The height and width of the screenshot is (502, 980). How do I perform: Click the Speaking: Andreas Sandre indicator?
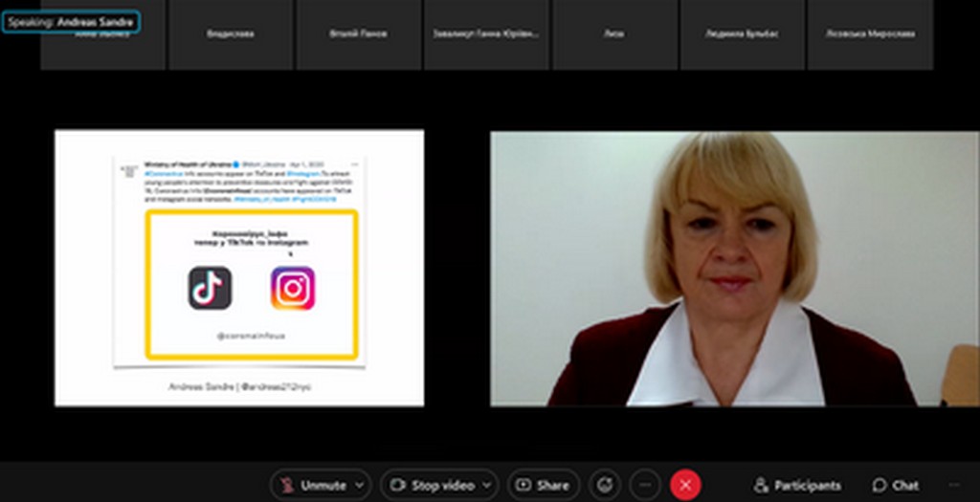click(x=71, y=21)
